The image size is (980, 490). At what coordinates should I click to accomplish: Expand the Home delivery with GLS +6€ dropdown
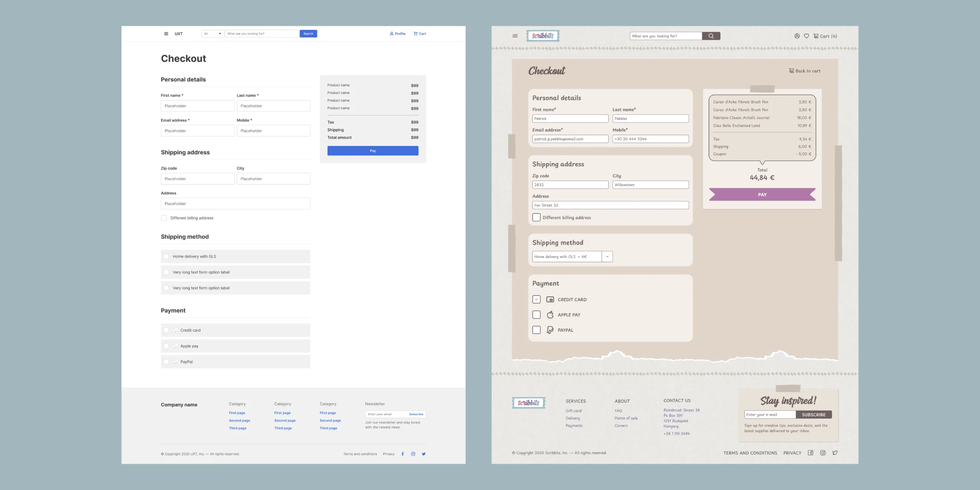coord(607,256)
